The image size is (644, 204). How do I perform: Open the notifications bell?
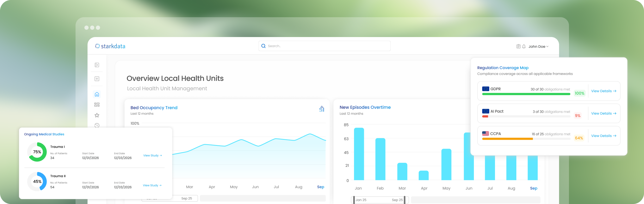click(x=524, y=46)
